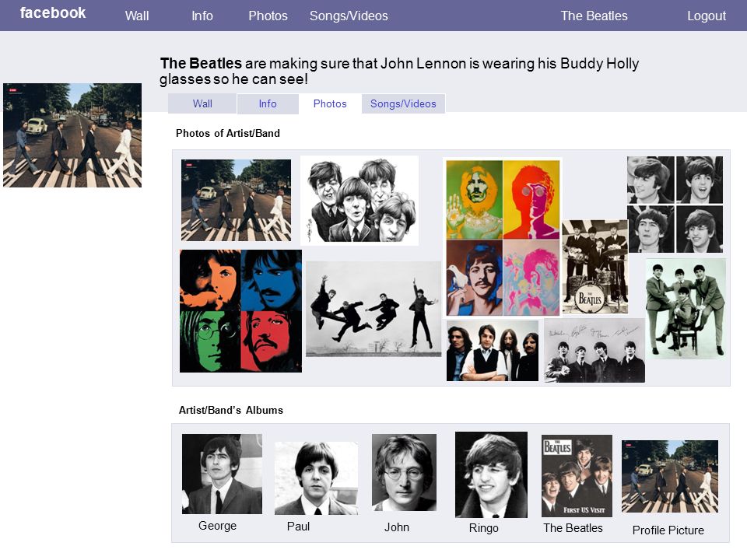Switch to the Info tab below status
This screenshot has width=747, height=560.
coord(268,103)
